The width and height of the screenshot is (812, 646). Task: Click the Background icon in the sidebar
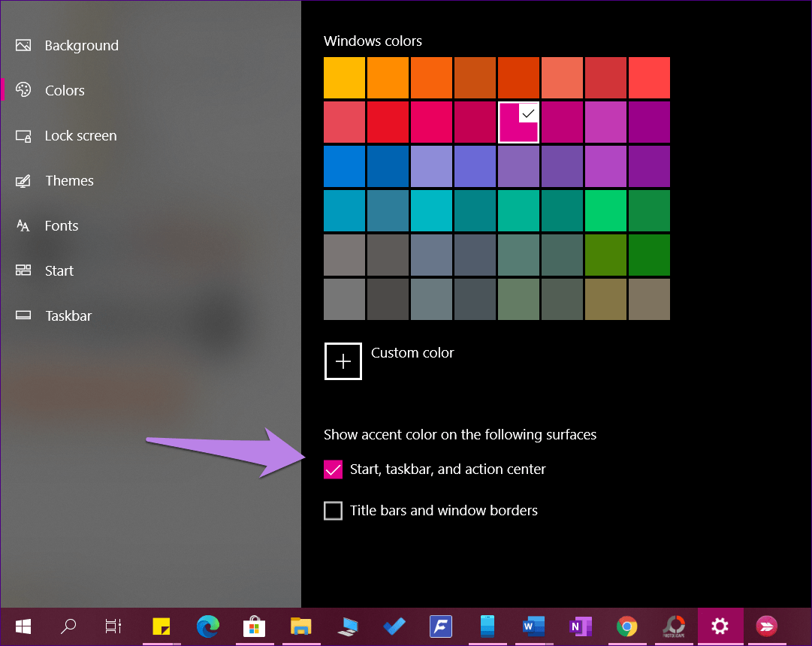(23, 46)
